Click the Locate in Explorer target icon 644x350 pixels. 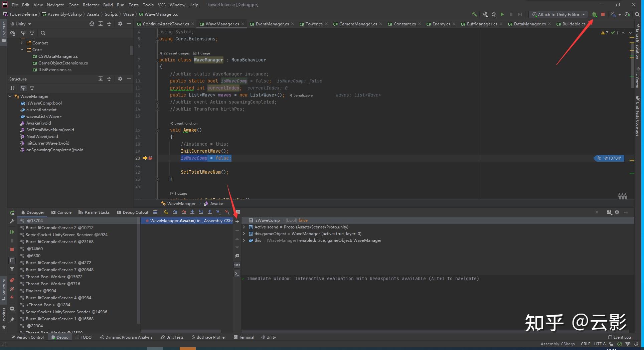(92, 24)
